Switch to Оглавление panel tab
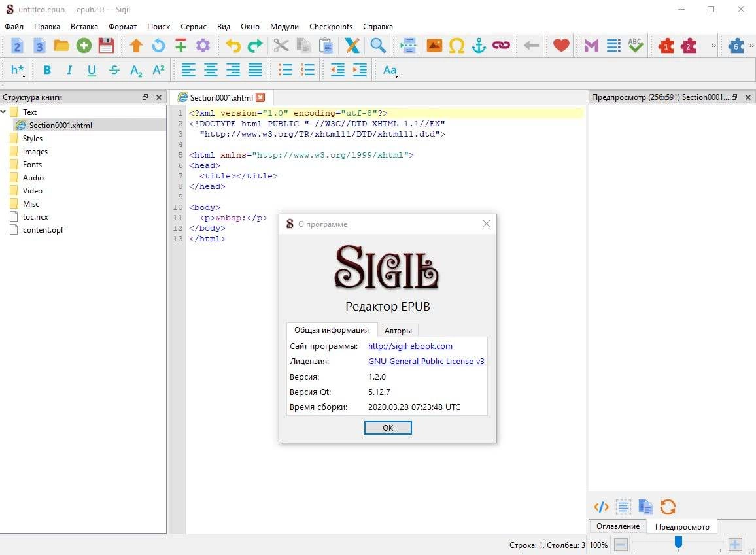This screenshot has height=555, width=756. [x=617, y=526]
